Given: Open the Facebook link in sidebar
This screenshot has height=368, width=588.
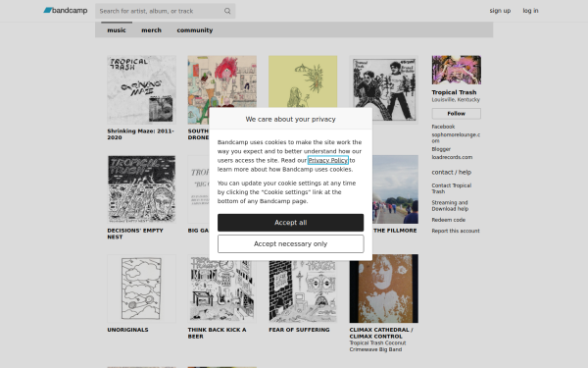Looking at the screenshot, I should pos(443,127).
